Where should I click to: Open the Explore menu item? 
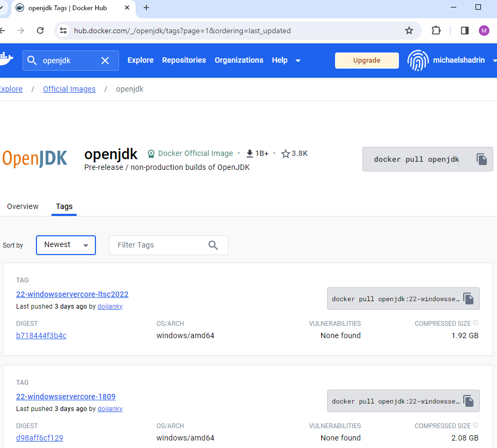coord(140,60)
